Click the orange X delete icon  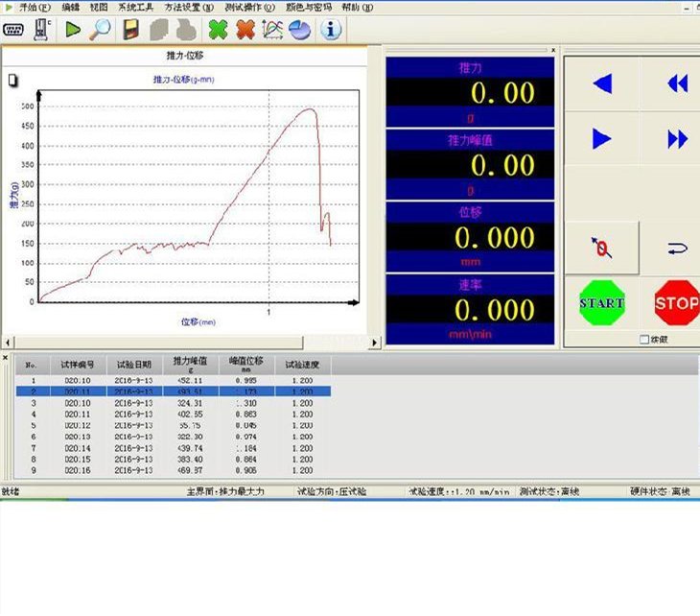(x=245, y=30)
